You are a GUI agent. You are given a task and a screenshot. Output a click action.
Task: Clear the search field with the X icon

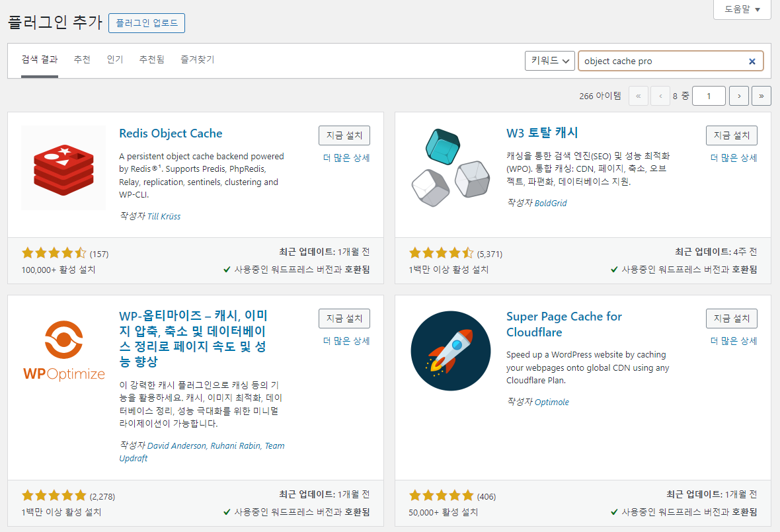coord(752,61)
